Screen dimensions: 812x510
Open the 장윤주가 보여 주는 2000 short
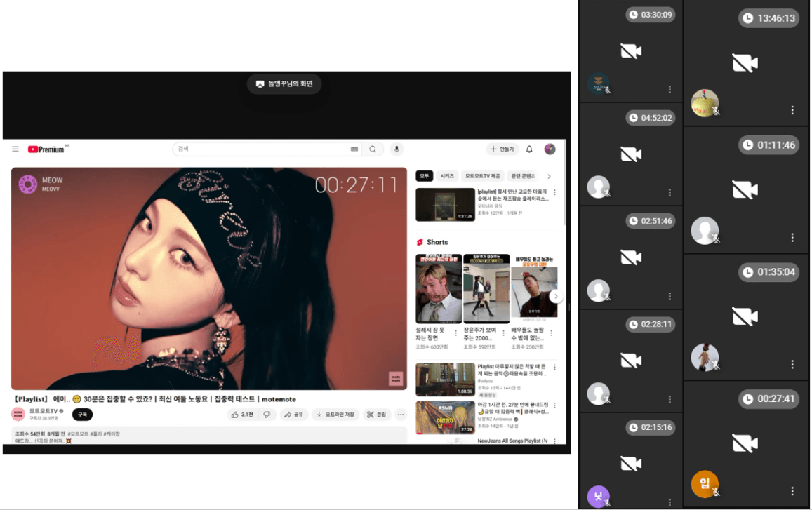click(x=486, y=288)
